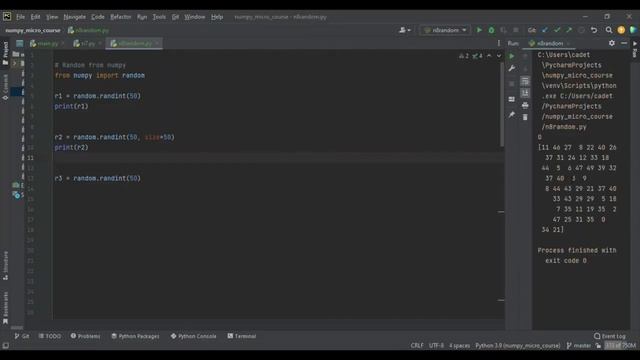Open CRLF line separator selector
Screen dimensions: 640x360
pos(417,346)
